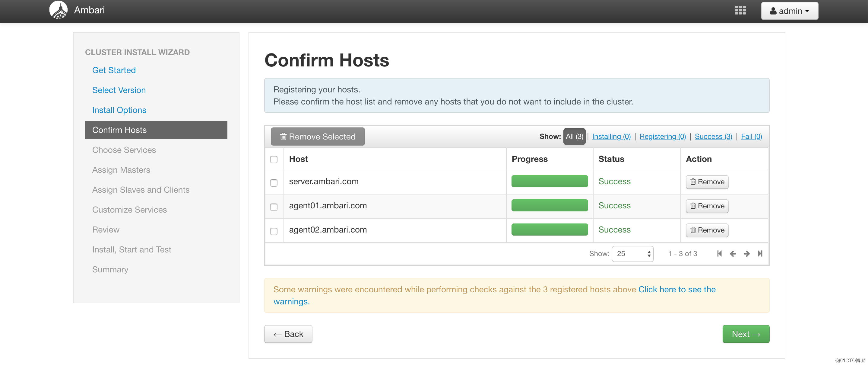Go to previous page arrow
The image size is (868, 366).
733,253
